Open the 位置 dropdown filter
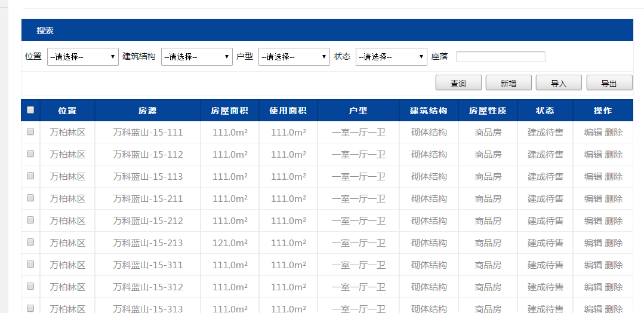The height and width of the screenshot is (313, 644). click(x=83, y=57)
